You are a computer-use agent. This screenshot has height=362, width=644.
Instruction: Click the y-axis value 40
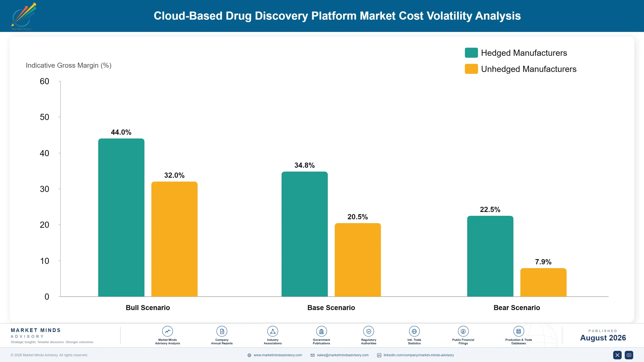(44, 153)
